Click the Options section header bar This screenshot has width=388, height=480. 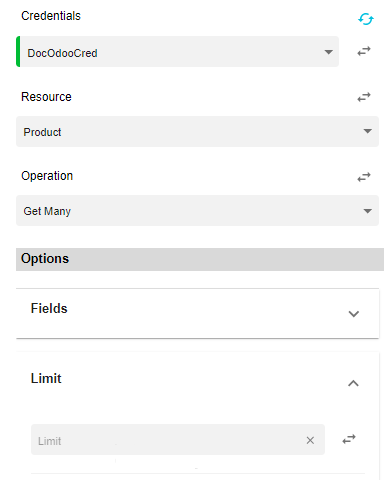pyautogui.click(x=200, y=259)
